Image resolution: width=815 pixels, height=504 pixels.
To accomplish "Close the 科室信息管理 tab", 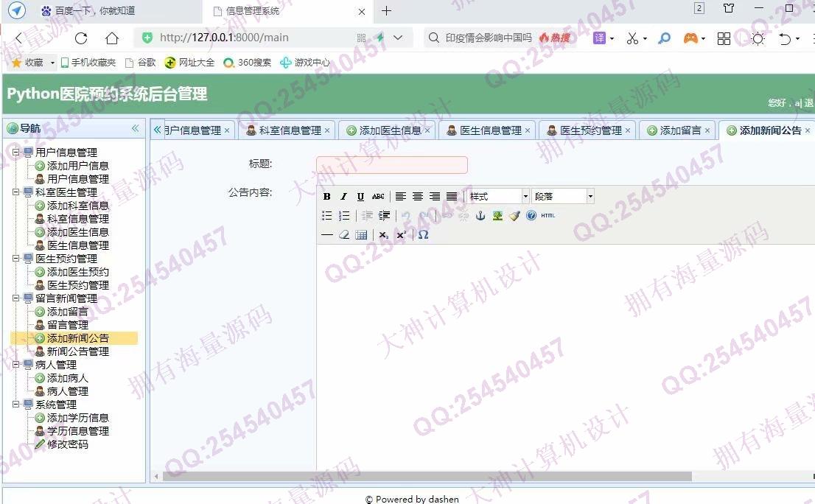I will [327, 130].
